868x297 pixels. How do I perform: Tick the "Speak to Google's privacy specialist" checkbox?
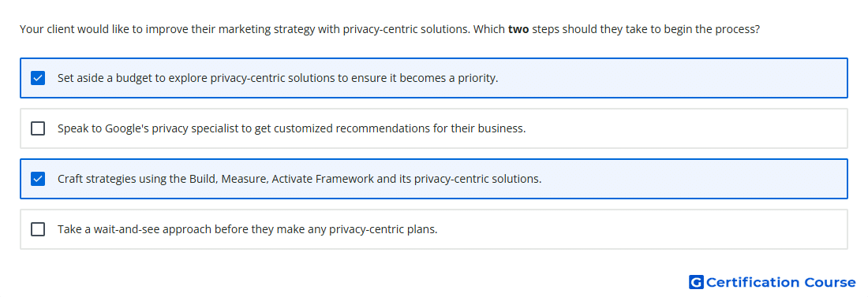click(38, 128)
